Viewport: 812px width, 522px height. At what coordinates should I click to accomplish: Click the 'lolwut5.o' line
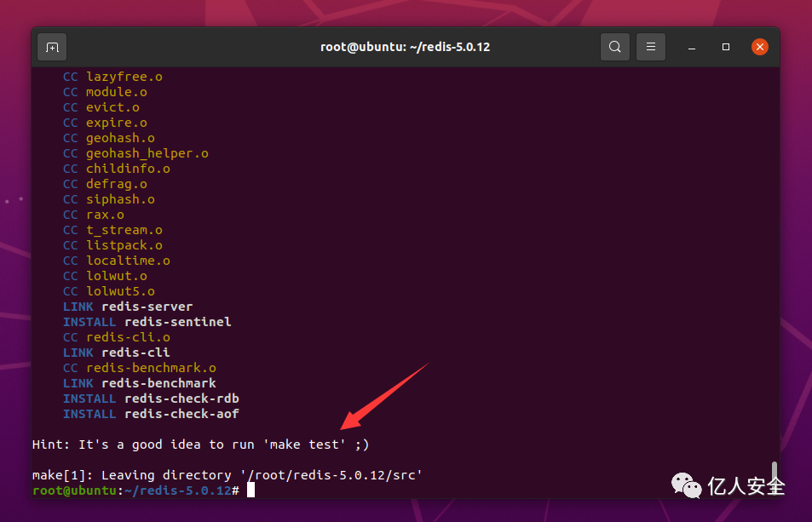click(x=109, y=291)
